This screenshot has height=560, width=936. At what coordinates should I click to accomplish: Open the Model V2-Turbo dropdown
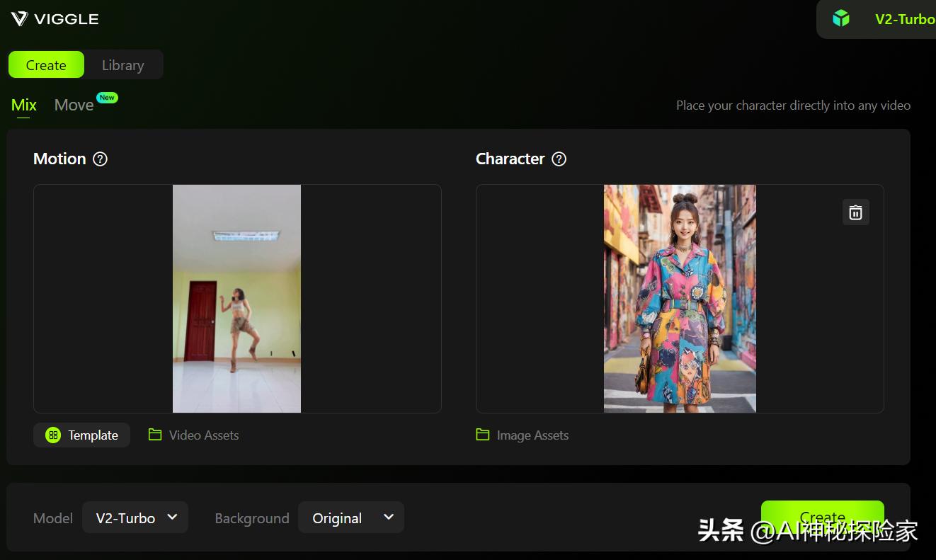coord(135,518)
